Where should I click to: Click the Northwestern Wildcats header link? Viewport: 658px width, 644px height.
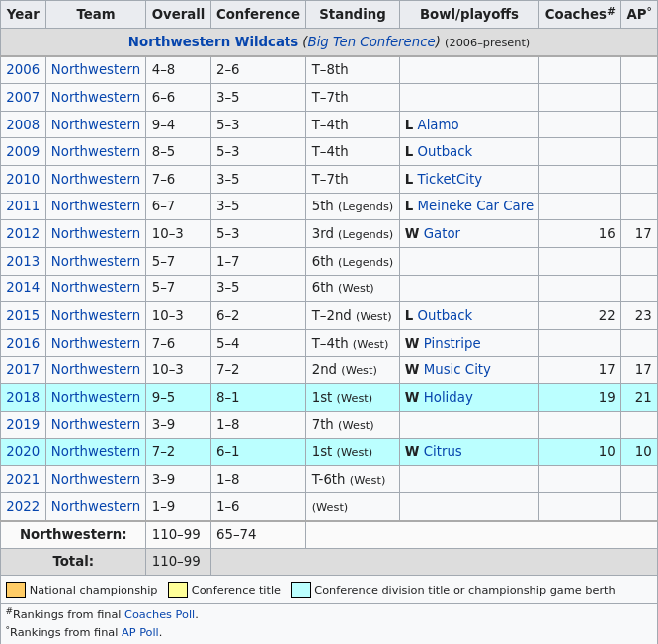pos(212,41)
